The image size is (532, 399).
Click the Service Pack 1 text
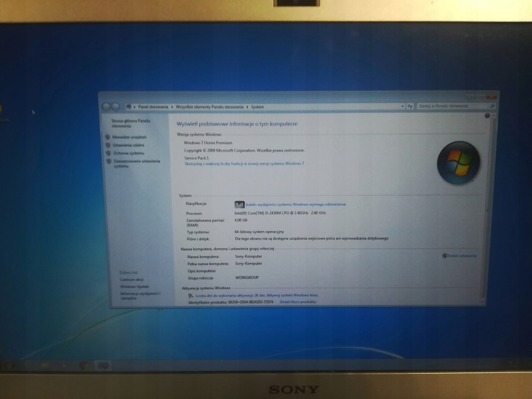tap(196, 158)
